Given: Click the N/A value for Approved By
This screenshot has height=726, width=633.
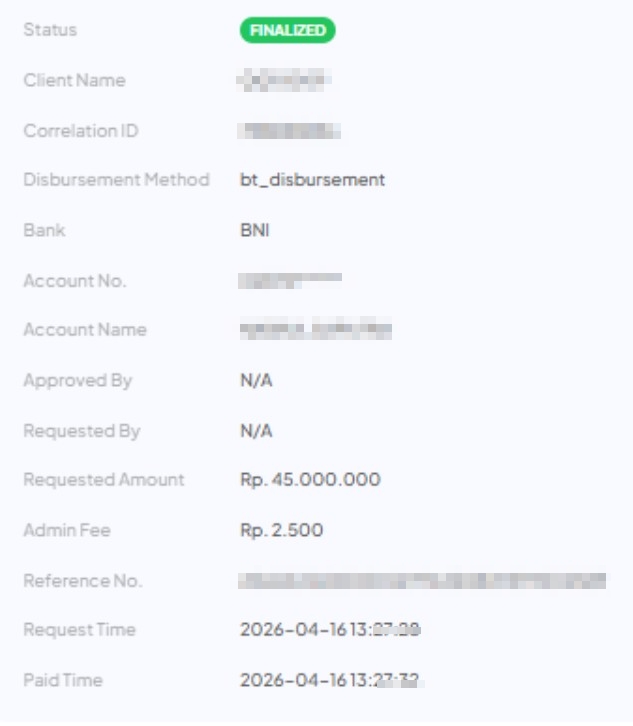Looking at the screenshot, I should [x=256, y=380].
